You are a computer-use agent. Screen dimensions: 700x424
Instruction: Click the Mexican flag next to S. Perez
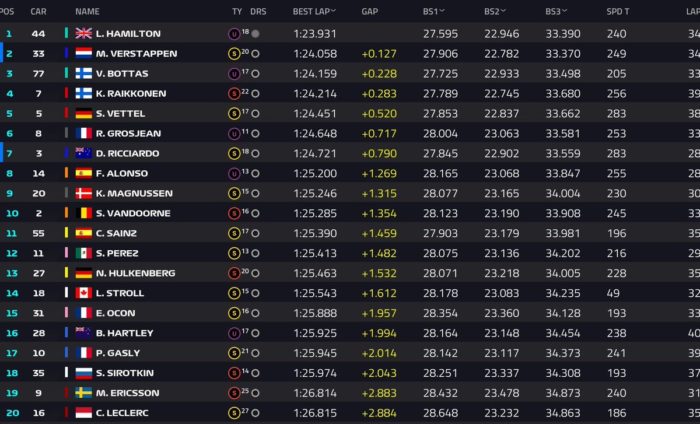[84, 253]
